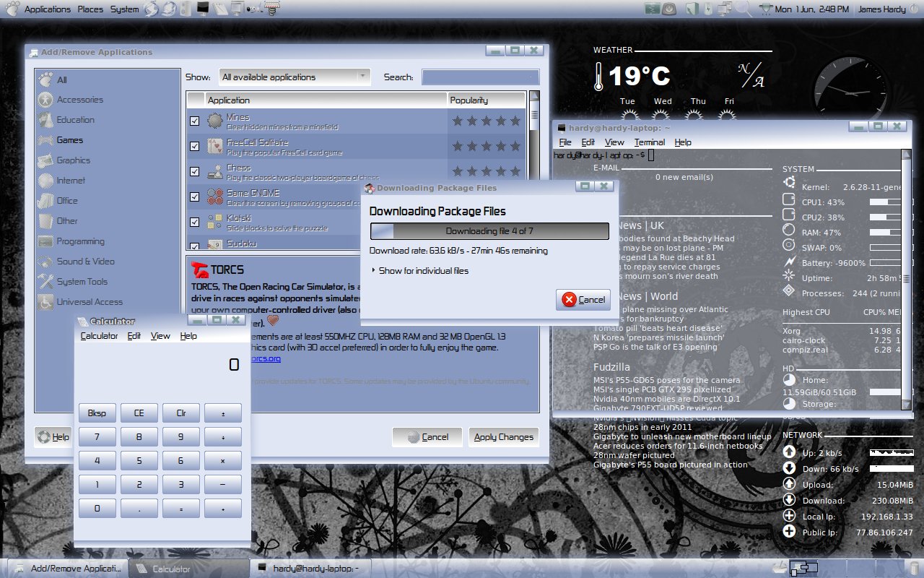Open the Terminal menu in terminal window
Image resolution: width=924 pixels, height=578 pixels.
(x=650, y=142)
